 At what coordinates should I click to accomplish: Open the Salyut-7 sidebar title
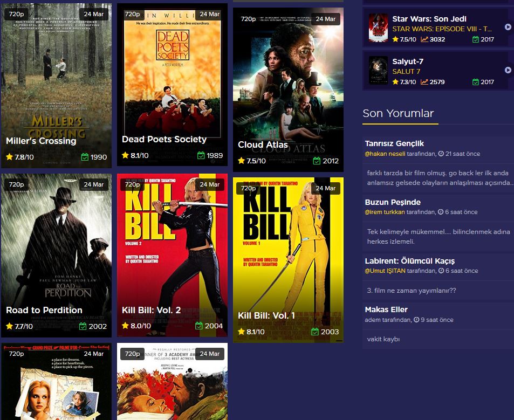point(408,61)
